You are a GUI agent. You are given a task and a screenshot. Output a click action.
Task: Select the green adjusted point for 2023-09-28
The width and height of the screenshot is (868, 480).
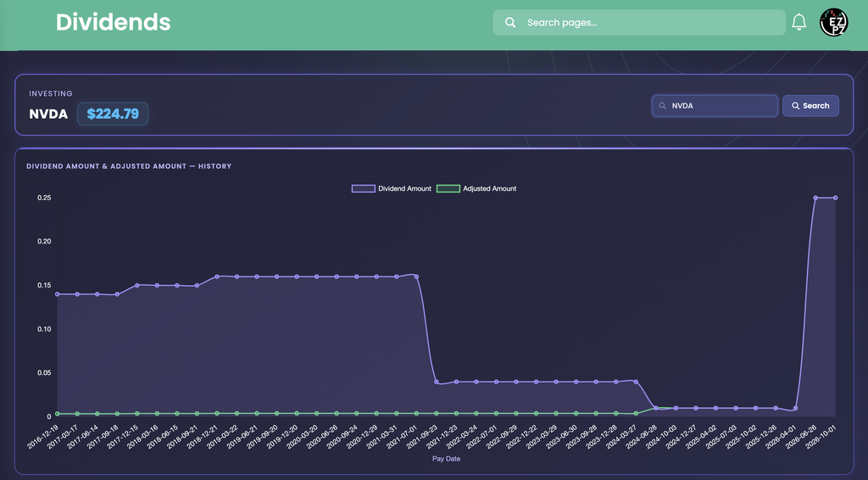tap(596, 413)
